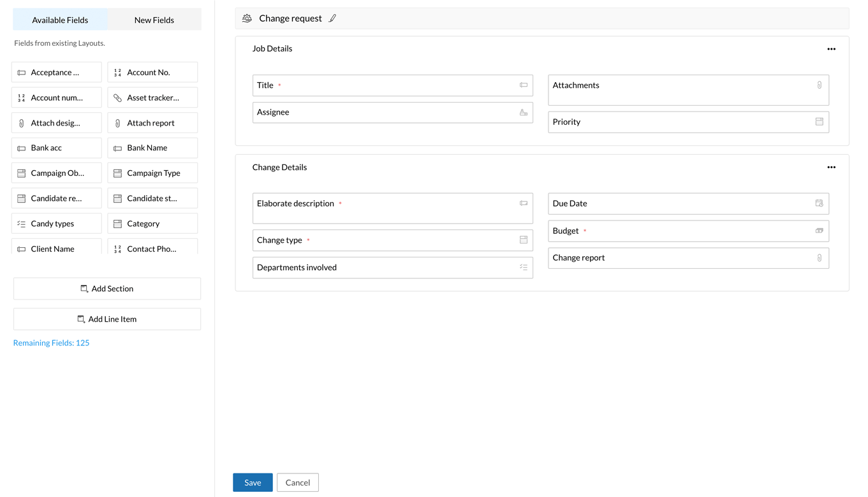Open the Change Details section options menu
The height and width of the screenshot is (497, 868).
(831, 168)
